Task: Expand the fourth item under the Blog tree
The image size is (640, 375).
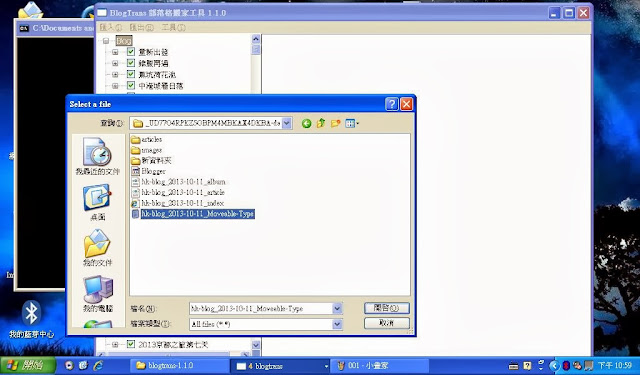Action: click(x=115, y=86)
